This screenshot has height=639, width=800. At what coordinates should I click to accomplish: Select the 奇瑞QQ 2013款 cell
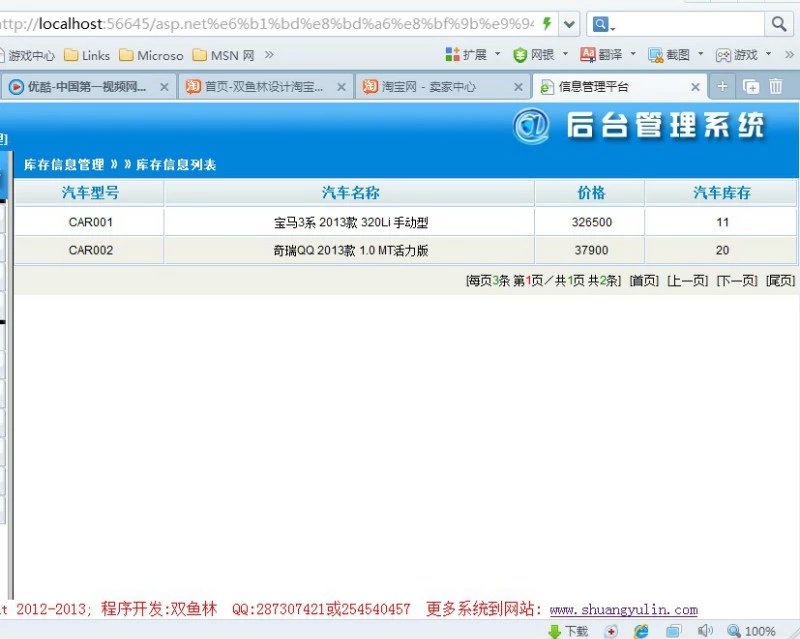(x=350, y=250)
